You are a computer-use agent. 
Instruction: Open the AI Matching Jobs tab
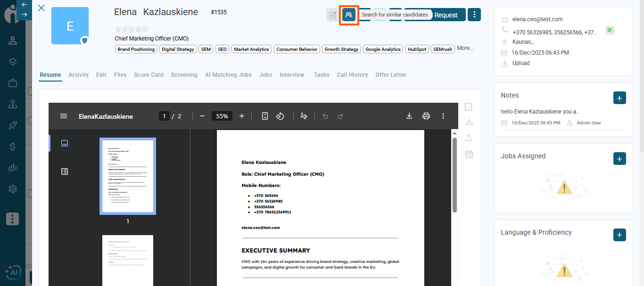pyautogui.click(x=228, y=75)
